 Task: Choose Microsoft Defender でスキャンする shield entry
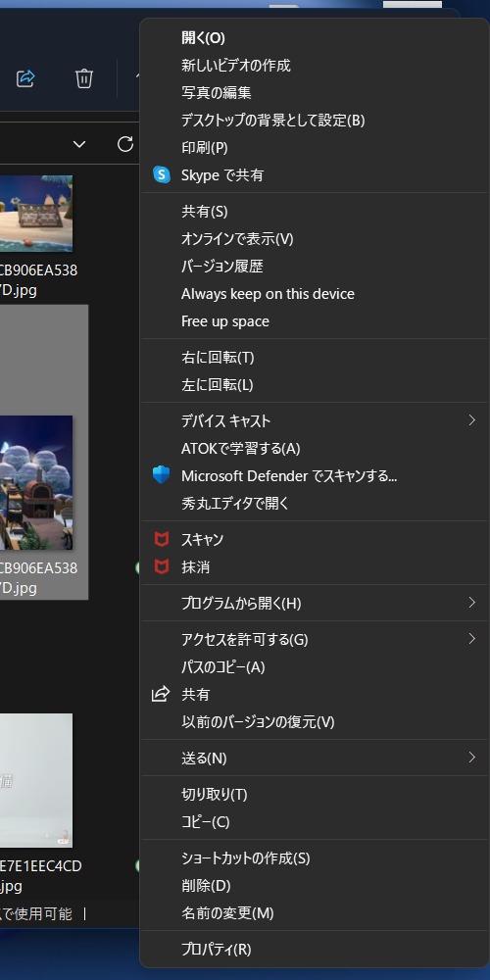tap(315, 475)
